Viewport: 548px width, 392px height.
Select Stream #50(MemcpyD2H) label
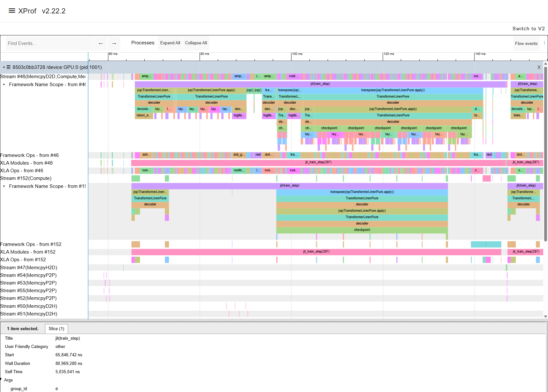point(29,306)
